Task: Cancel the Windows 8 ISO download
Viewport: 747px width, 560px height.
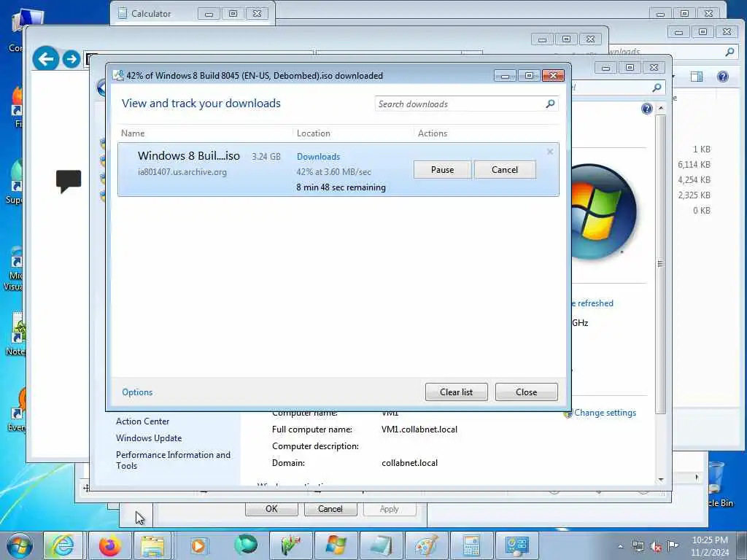Action: (x=505, y=170)
